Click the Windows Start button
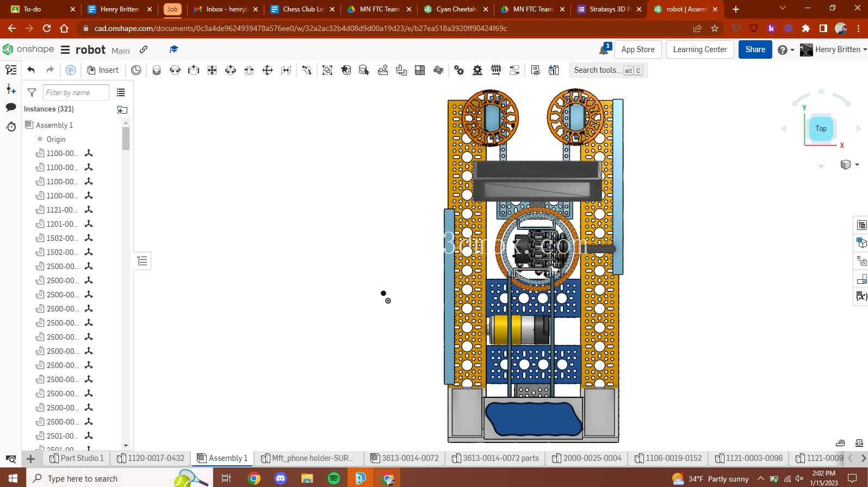The image size is (868, 487). click(x=13, y=478)
